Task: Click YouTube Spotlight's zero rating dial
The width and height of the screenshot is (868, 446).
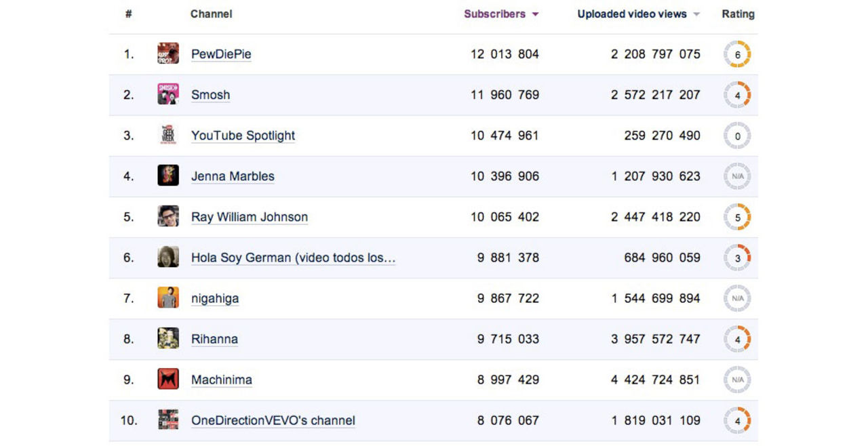Action: point(737,136)
